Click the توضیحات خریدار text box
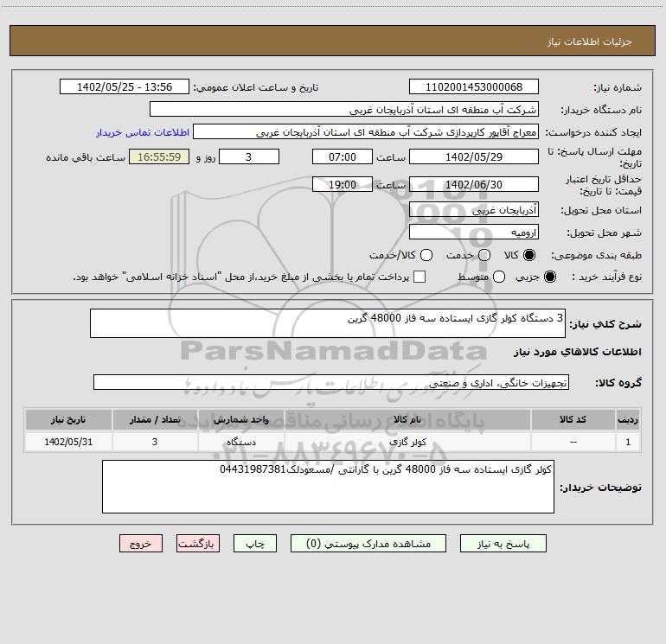 pos(328,487)
